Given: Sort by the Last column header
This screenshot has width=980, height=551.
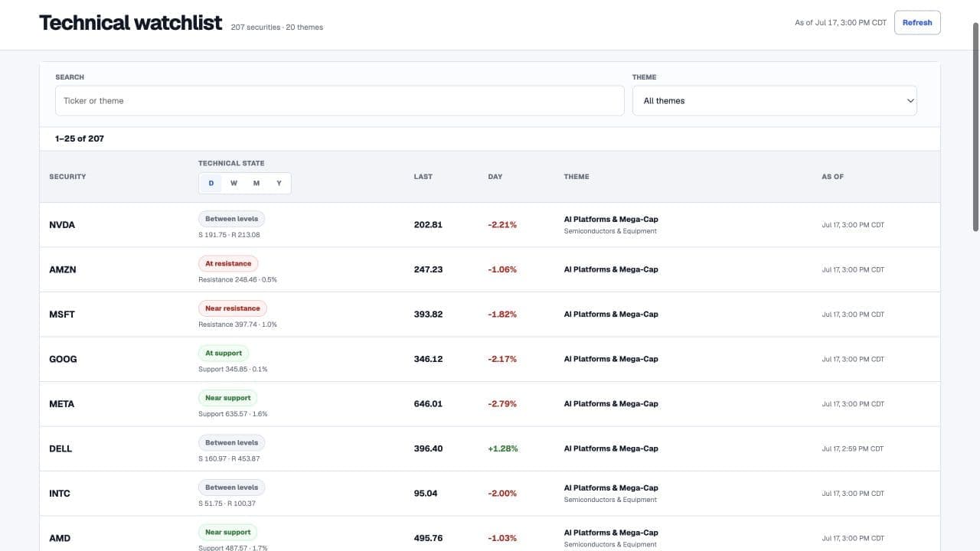Looking at the screenshot, I should click(423, 177).
